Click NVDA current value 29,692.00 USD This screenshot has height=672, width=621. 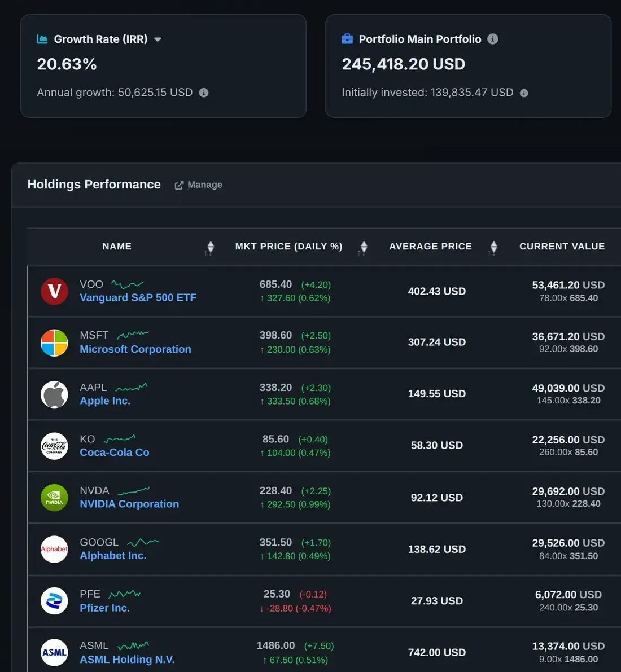568,491
